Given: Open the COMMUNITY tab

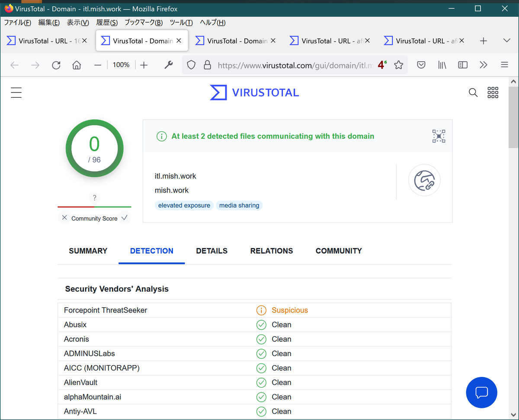Looking at the screenshot, I should pos(339,251).
